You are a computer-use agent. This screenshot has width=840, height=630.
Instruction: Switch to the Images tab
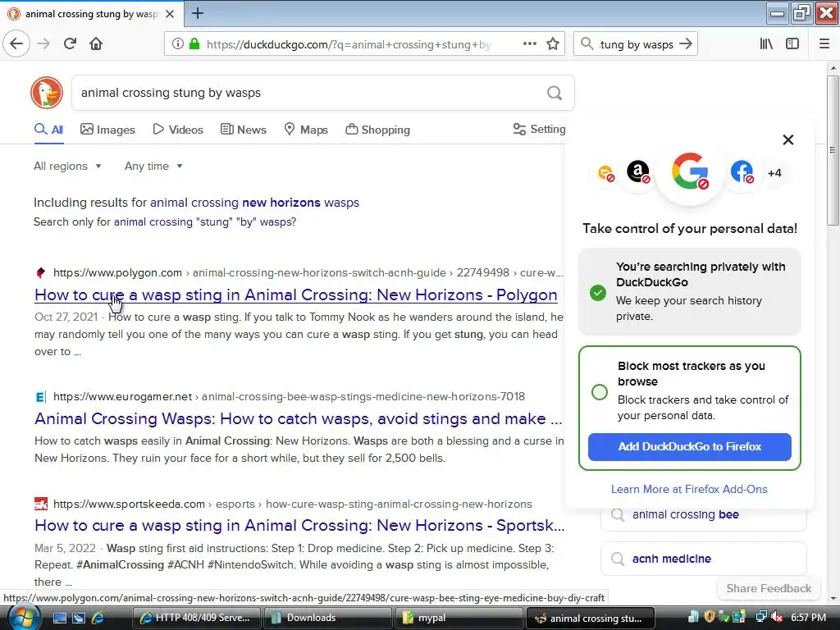coord(107,130)
